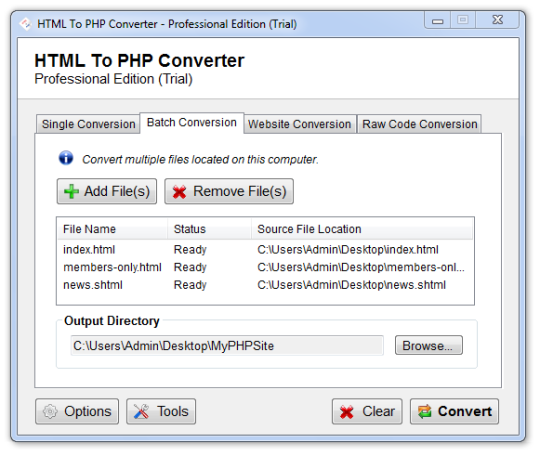Sort by Status column header
The width and height of the screenshot is (540, 456).
(209, 229)
